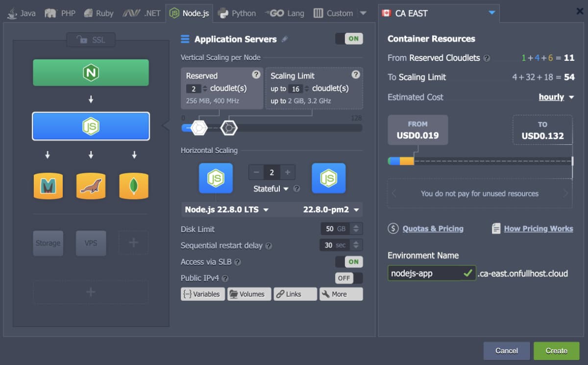Click the Storage node block
This screenshot has height=365, width=588.
48,243
